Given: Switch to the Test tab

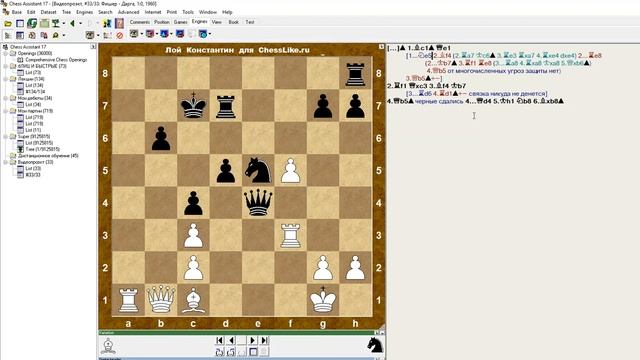Looking at the screenshot, I should (x=250, y=22).
